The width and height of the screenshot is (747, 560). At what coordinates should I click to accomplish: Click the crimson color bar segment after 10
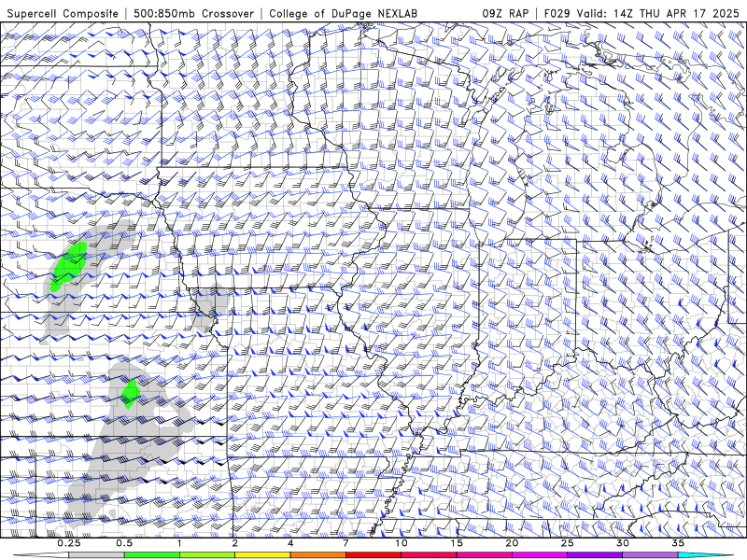429,555
